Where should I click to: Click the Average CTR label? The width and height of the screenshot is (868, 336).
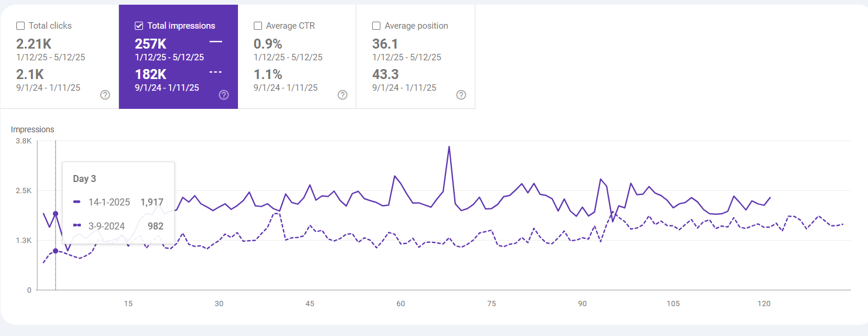290,26
